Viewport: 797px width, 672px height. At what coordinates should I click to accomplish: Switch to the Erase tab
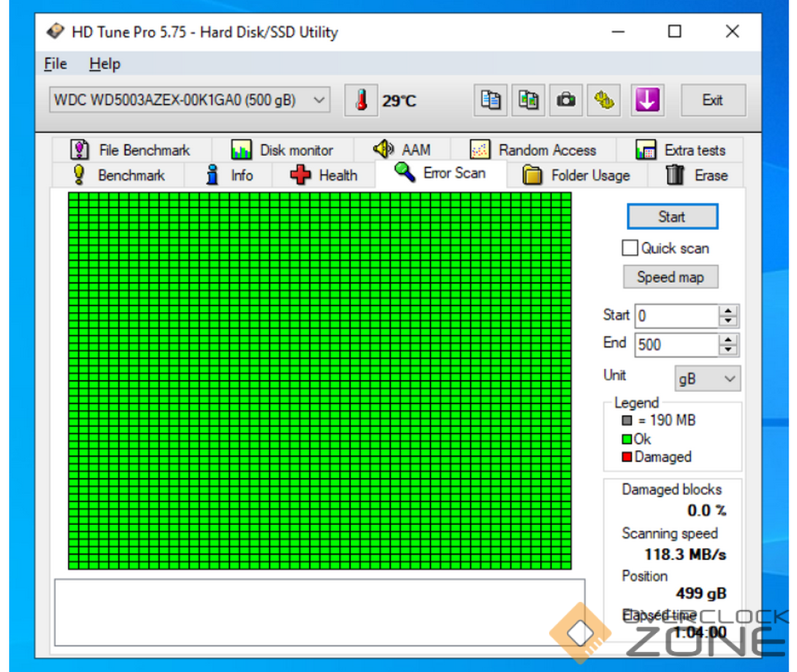pos(696,175)
